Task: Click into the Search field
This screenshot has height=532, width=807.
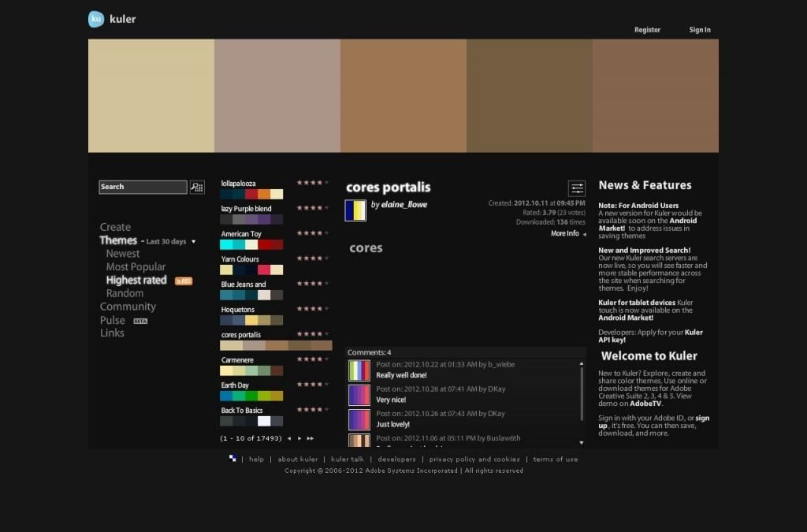Action: click(x=143, y=187)
